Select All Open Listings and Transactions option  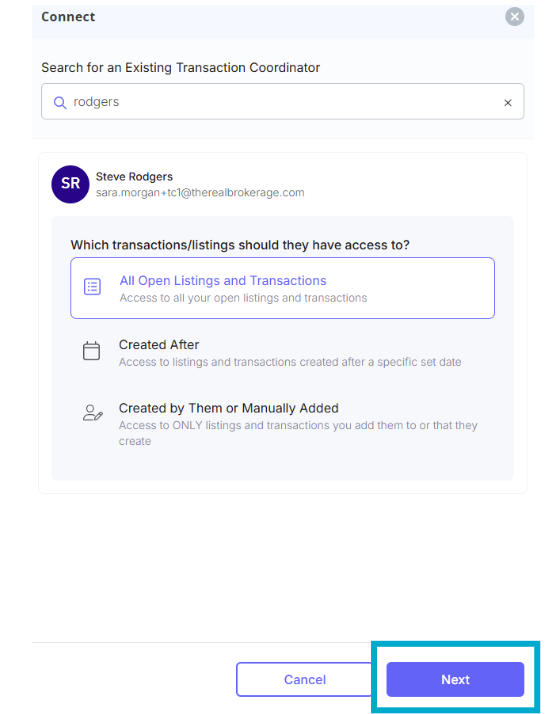tap(282, 288)
